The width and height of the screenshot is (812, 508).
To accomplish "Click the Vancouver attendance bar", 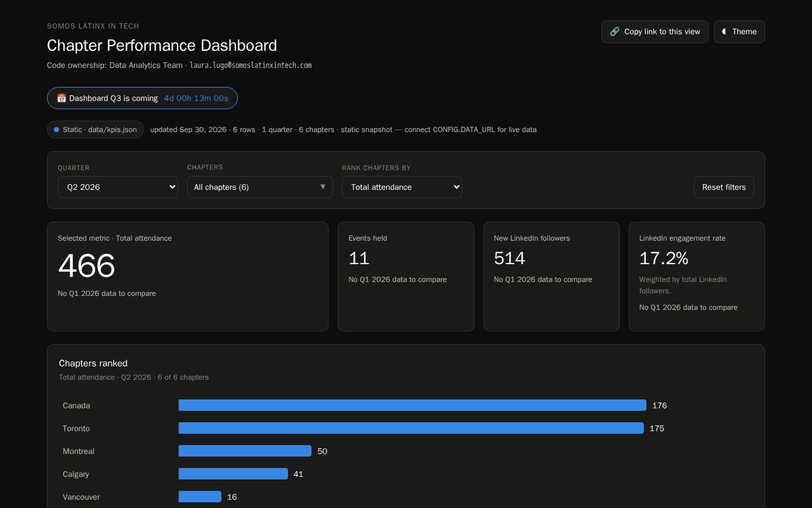I will (200, 497).
